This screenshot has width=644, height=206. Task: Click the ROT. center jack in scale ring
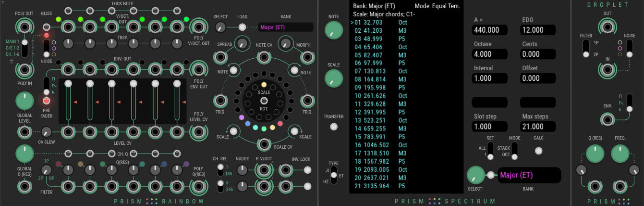[x=263, y=101]
